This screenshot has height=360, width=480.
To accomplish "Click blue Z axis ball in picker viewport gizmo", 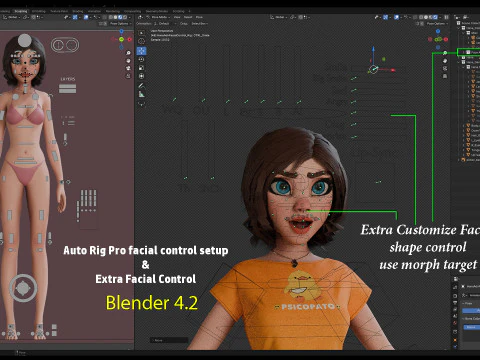I will click(x=121, y=31).
